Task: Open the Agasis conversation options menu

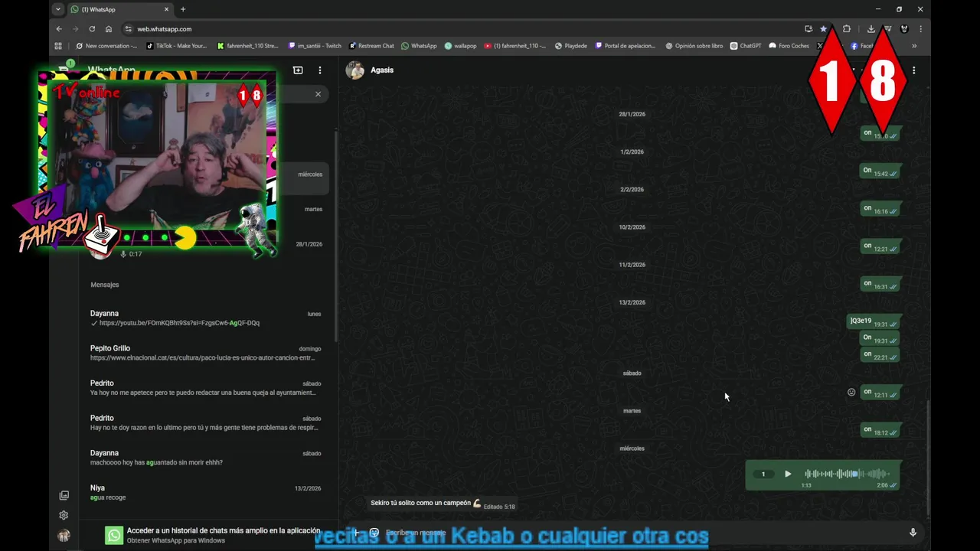Action: (913, 70)
